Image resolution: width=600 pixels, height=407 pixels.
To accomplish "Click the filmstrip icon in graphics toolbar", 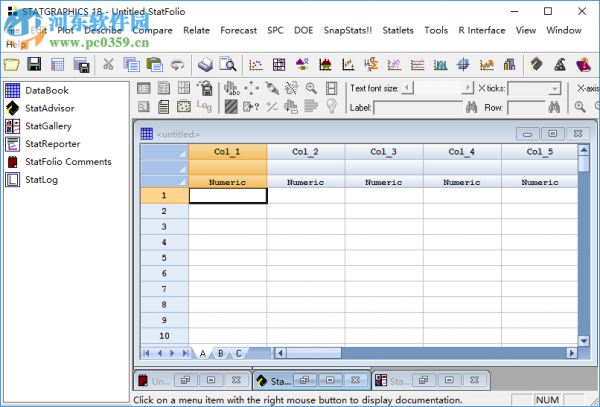I will pos(331,88).
